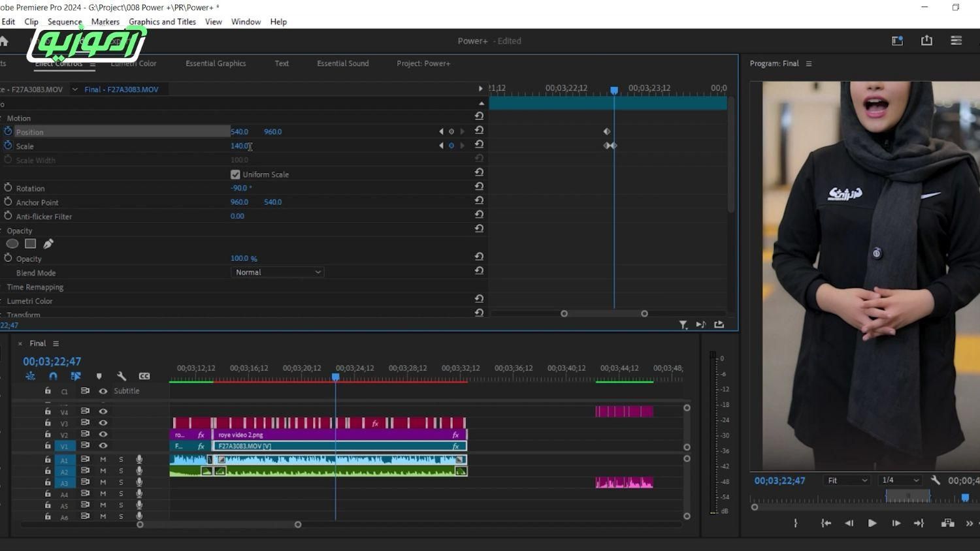Switch to the Essential Graphics tab
This screenshot has height=551, width=980.
tap(216, 63)
